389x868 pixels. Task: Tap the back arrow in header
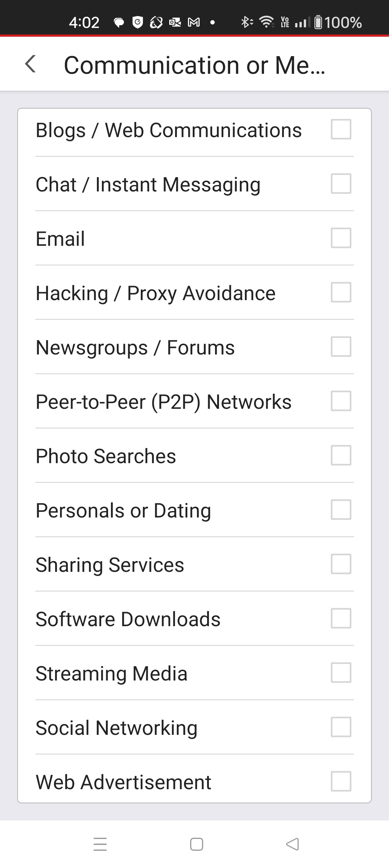pyautogui.click(x=31, y=64)
